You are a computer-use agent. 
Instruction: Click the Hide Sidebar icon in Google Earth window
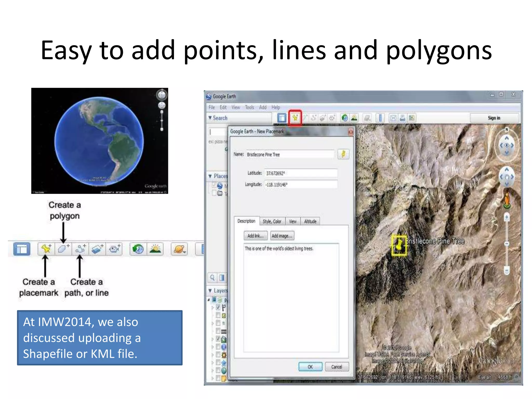pyautogui.click(x=282, y=118)
